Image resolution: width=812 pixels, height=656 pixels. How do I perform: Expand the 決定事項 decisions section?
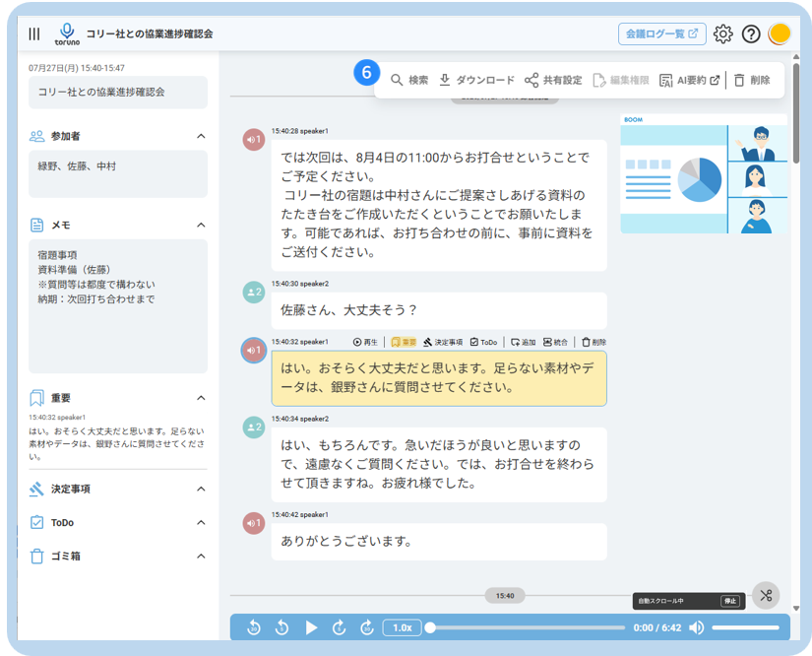[x=201, y=489]
